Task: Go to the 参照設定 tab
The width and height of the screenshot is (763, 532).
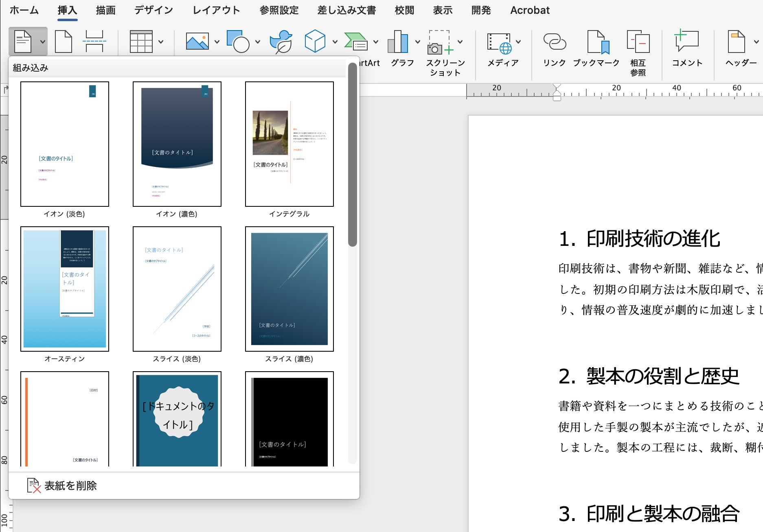Action: point(279,10)
